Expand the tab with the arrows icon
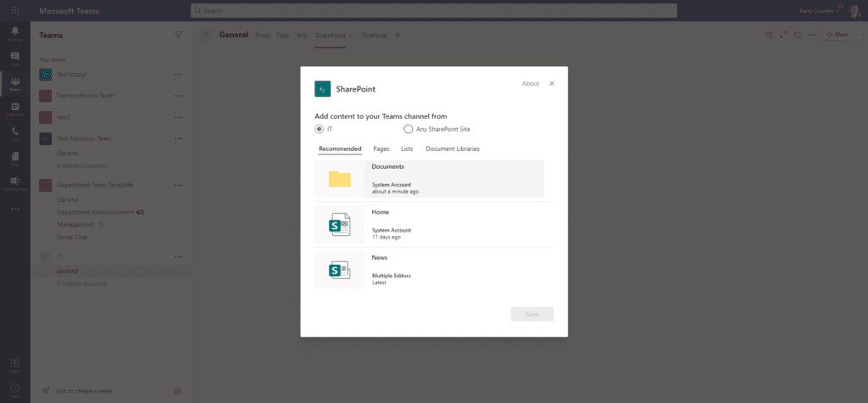The height and width of the screenshot is (403, 868). [x=783, y=35]
